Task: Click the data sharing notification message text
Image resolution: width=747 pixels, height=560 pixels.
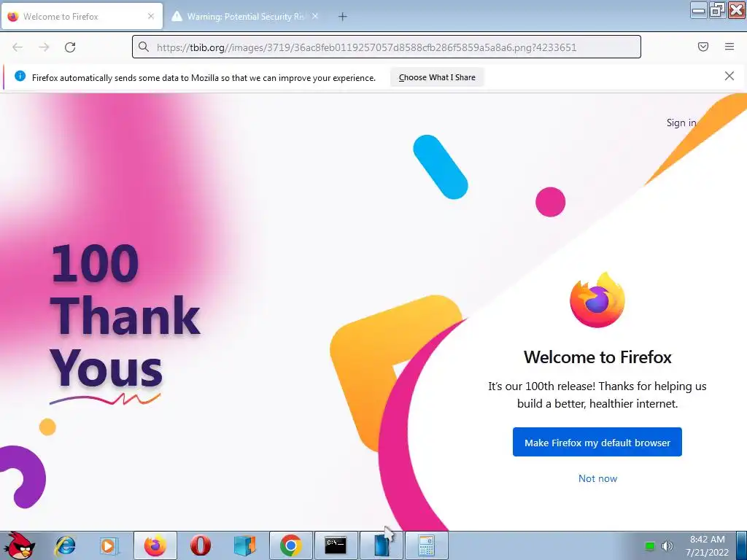Action: (x=204, y=77)
